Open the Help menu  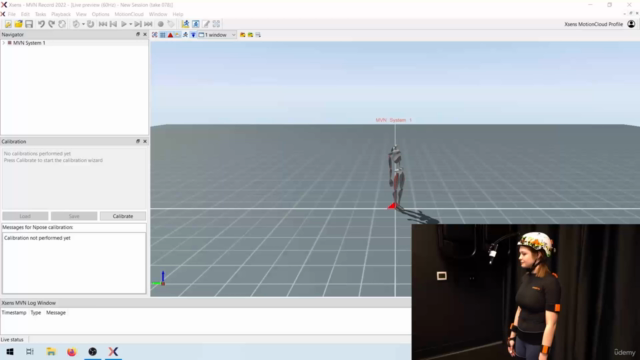point(178,14)
